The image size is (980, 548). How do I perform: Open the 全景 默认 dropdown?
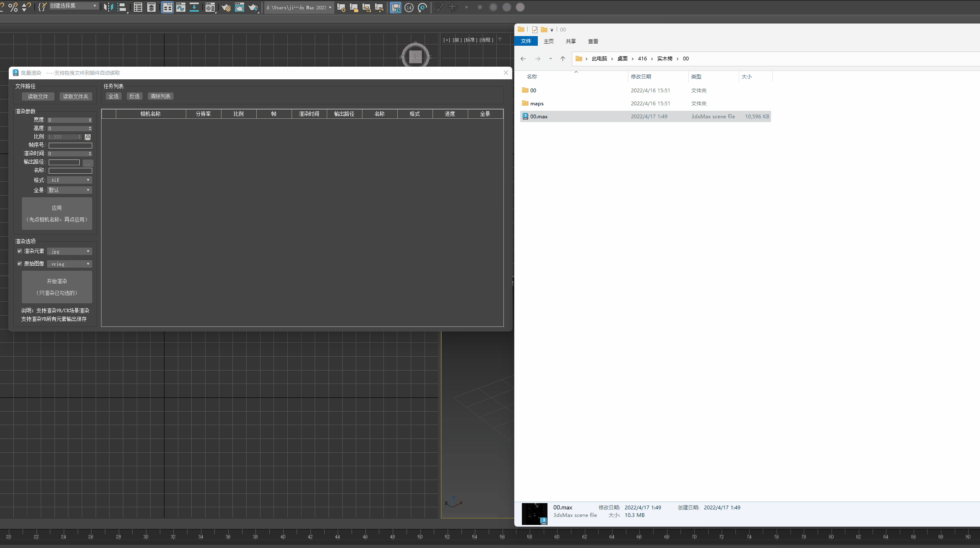click(x=70, y=190)
